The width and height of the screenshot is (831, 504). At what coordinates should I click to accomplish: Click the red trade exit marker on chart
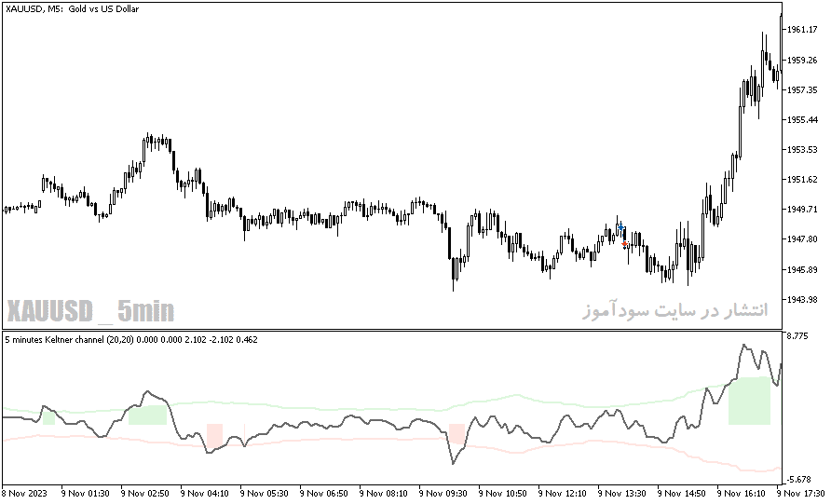[625, 244]
